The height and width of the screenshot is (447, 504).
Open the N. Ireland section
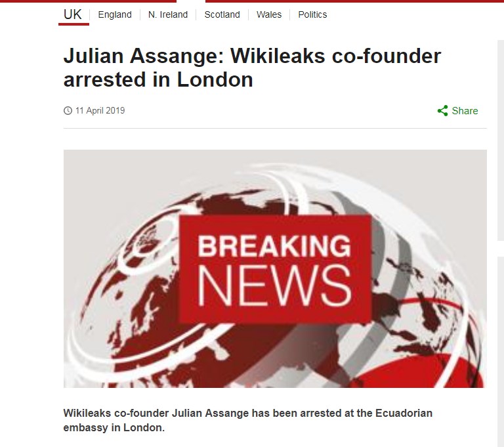pyautogui.click(x=168, y=14)
